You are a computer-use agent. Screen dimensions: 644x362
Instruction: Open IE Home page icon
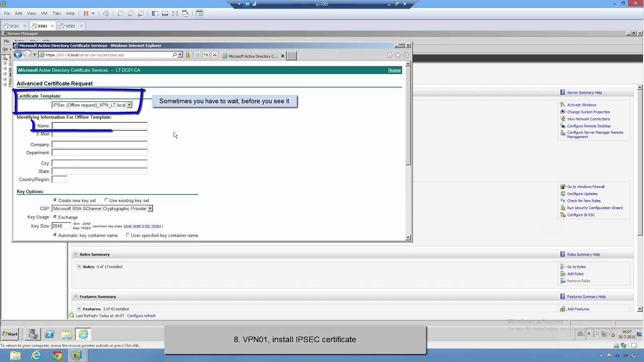389,55
